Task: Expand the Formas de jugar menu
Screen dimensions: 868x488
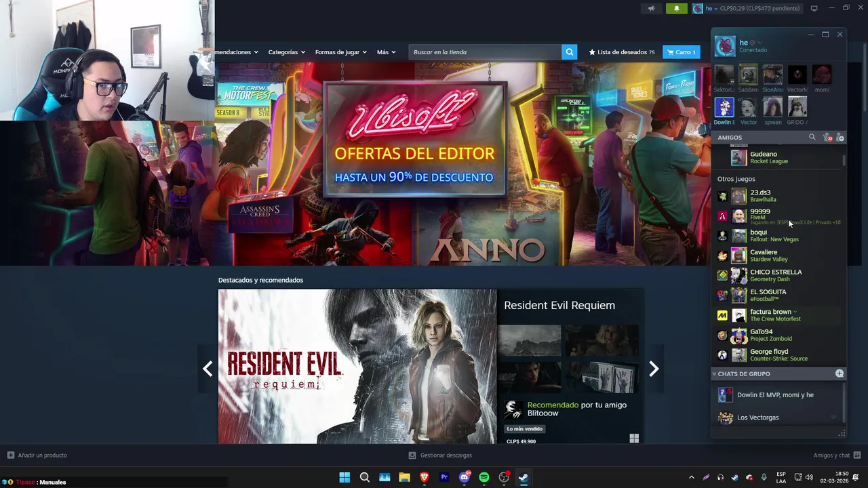Action: [x=340, y=52]
